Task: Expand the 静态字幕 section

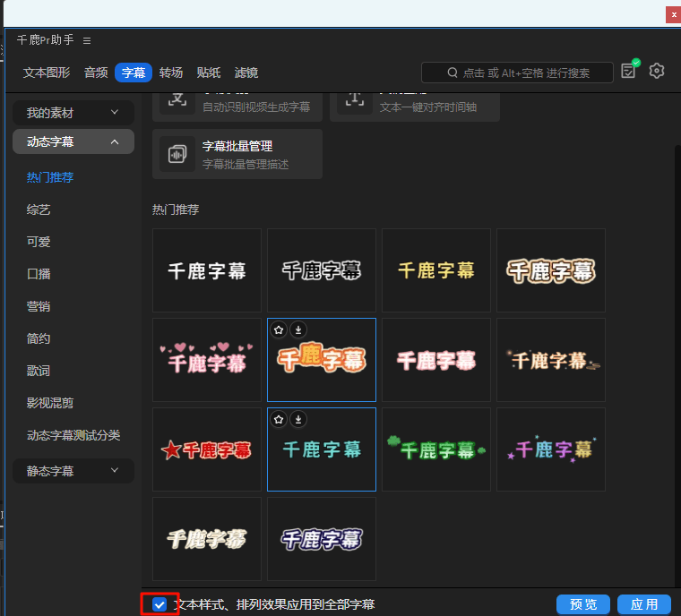Action: 73,471
